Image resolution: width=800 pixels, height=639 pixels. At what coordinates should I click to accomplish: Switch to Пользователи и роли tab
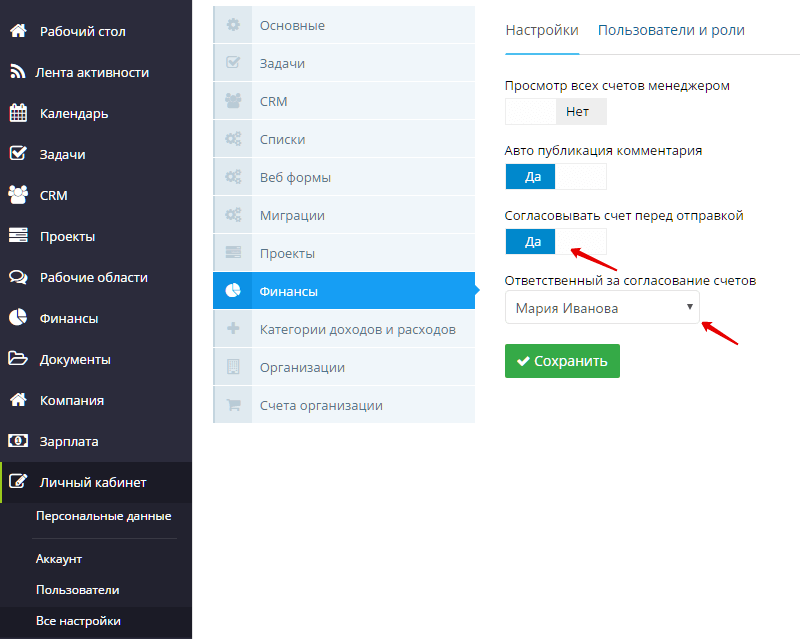(671, 30)
